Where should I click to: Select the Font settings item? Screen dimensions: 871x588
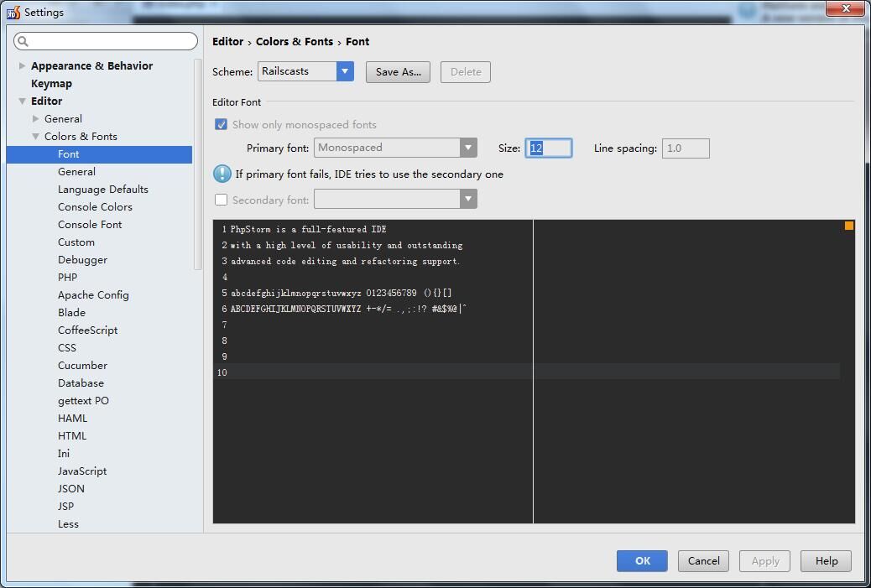point(99,154)
